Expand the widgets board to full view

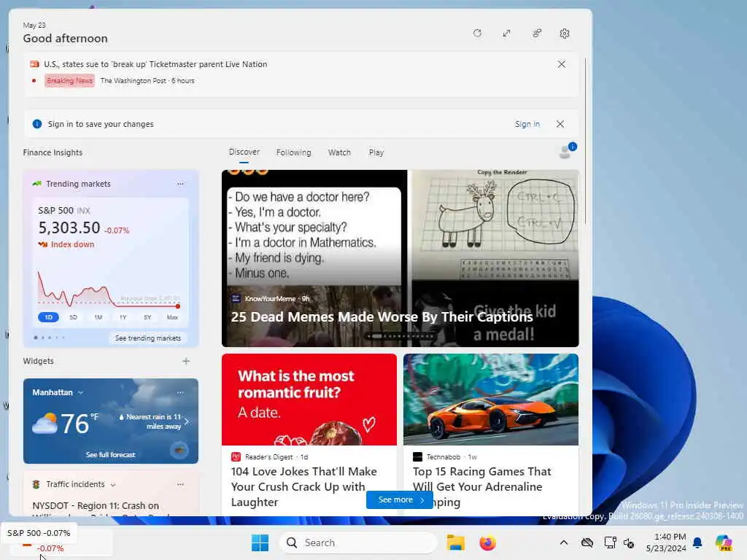(x=506, y=34)
